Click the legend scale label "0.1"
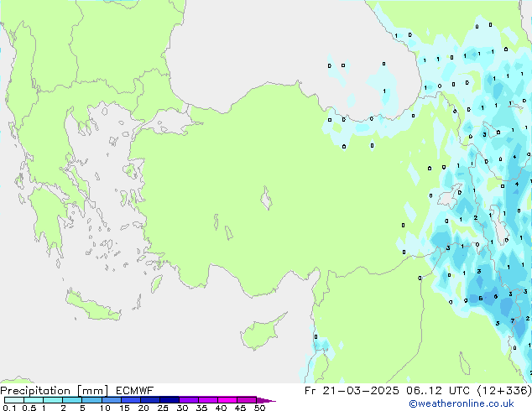The image size is (532, 411). click(9, 408)
